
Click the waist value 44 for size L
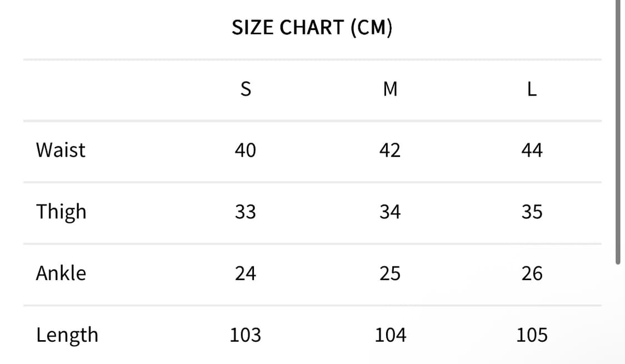pos(532,150)
